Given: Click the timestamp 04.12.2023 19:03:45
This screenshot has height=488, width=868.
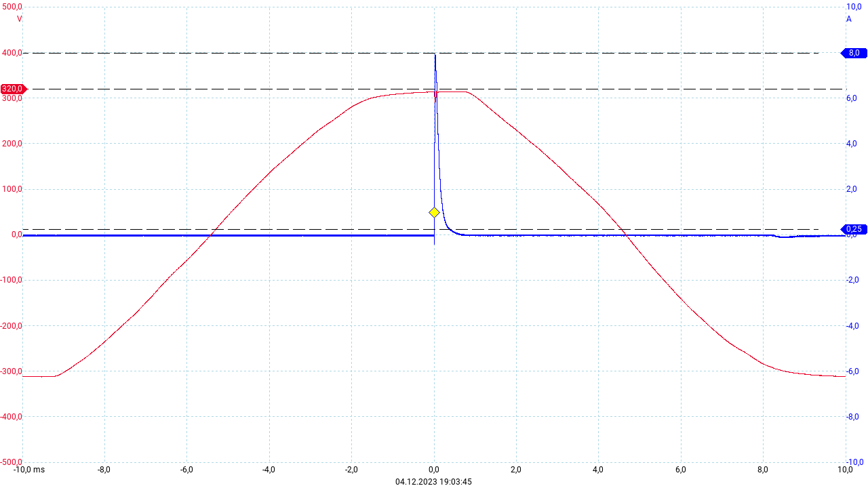Looking at the screenshot, I should pos(433,482).
